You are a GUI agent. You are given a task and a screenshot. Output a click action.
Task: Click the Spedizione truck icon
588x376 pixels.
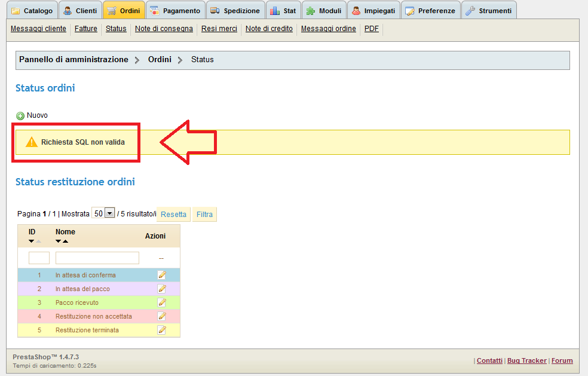click(215, 11)
